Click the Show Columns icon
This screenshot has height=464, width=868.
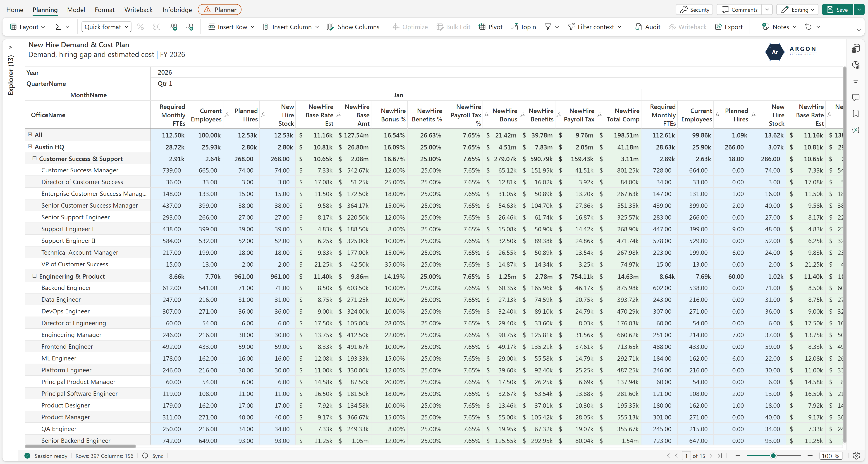point(330,27)
